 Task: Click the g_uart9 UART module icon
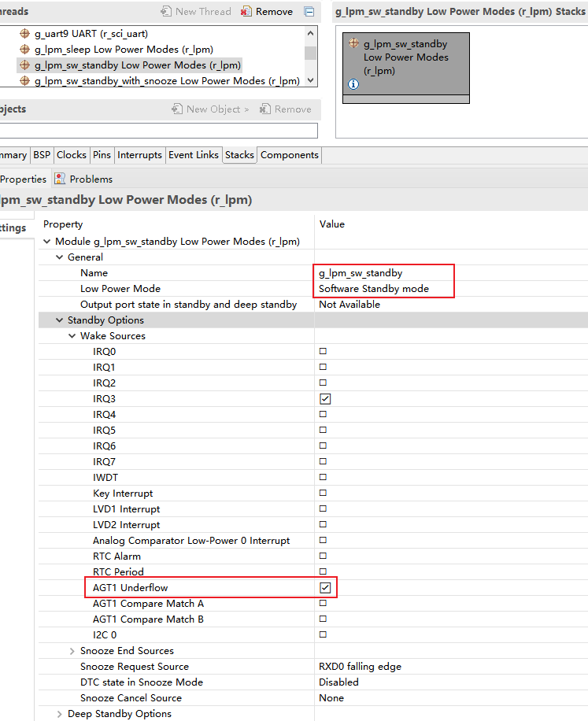(x=24, y=34)
